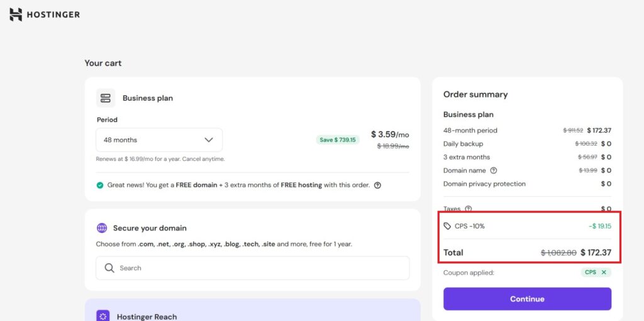Click the green checkmark Great news icon
This screenshot has width=644, height=321.
(x=100, y=185)
